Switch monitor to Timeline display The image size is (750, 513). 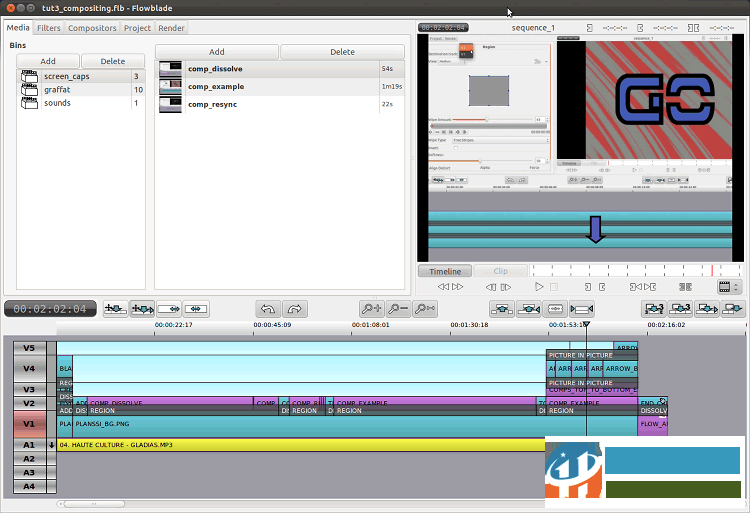click(445, 271)
